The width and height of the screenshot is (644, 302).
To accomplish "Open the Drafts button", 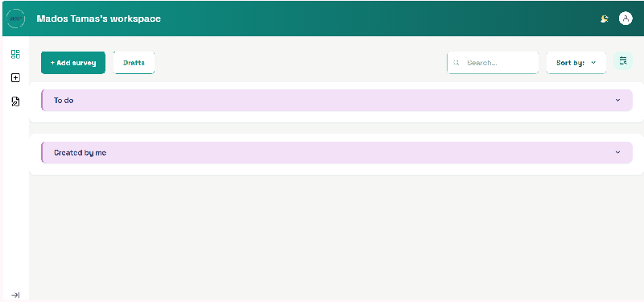I will (134, 63).
